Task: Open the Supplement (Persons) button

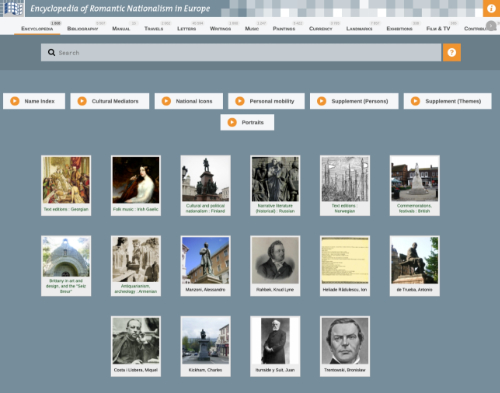Action: coord(354,101)
